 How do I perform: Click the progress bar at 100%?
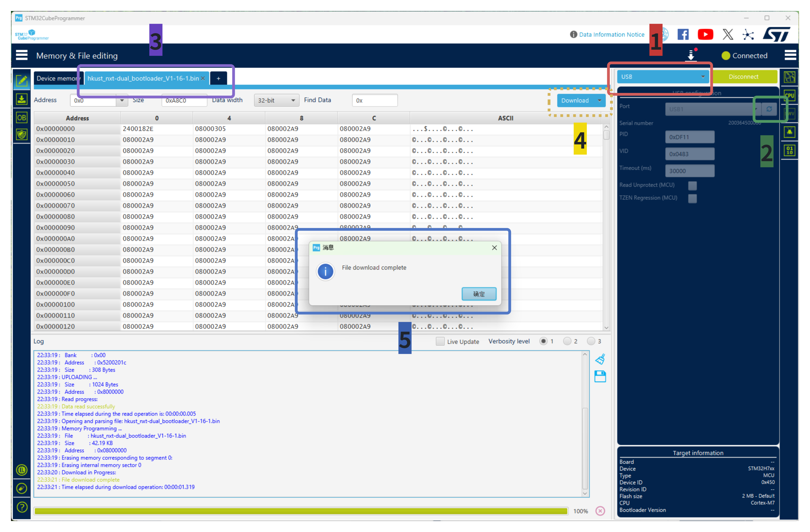point(301,511)
